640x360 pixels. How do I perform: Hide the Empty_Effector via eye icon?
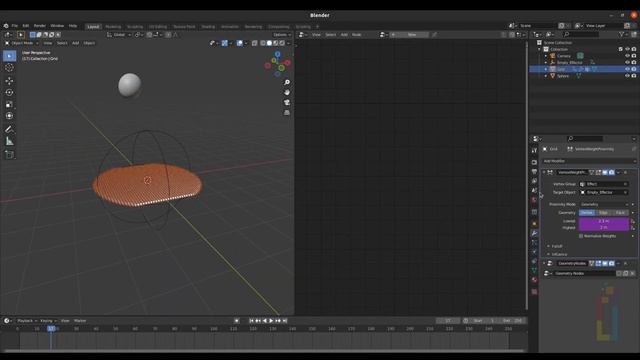coord(627,62)
